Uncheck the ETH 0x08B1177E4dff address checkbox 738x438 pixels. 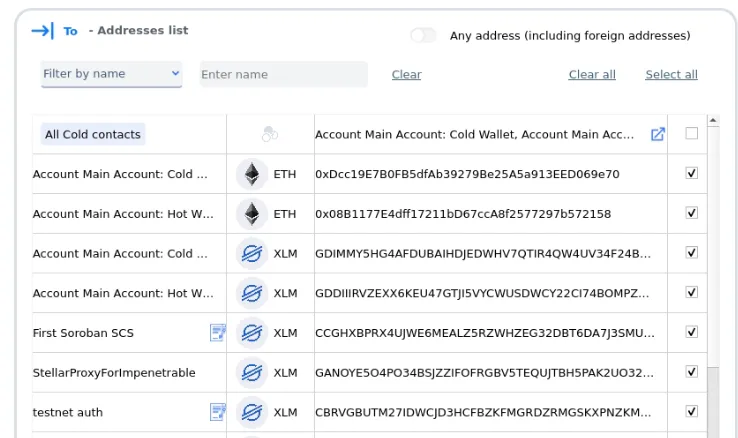pyautogui.click(x=691, y=213)
